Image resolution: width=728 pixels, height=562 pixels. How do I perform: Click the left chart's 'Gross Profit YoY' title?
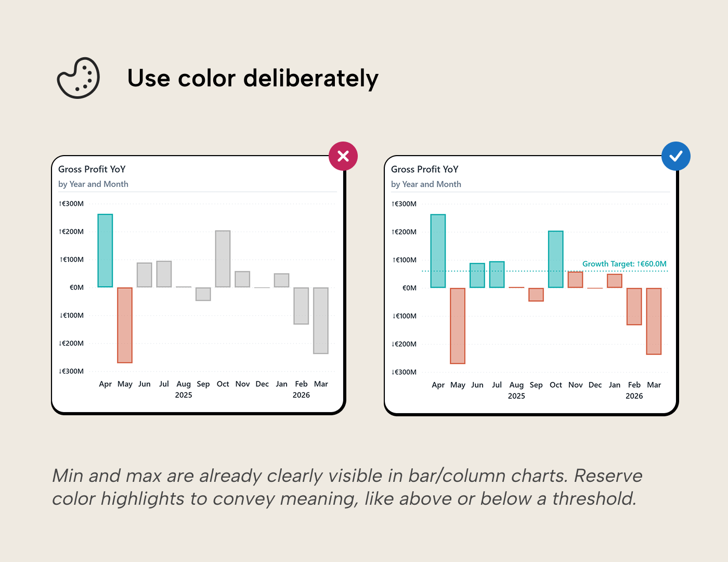(x=92, y=169)
